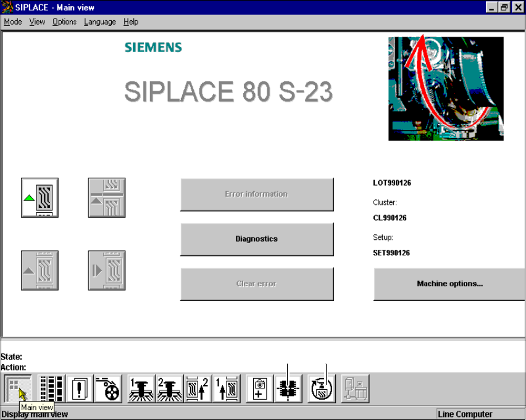Open the View menu
This screenshot has width=526, height=420.
click(37, 22)
